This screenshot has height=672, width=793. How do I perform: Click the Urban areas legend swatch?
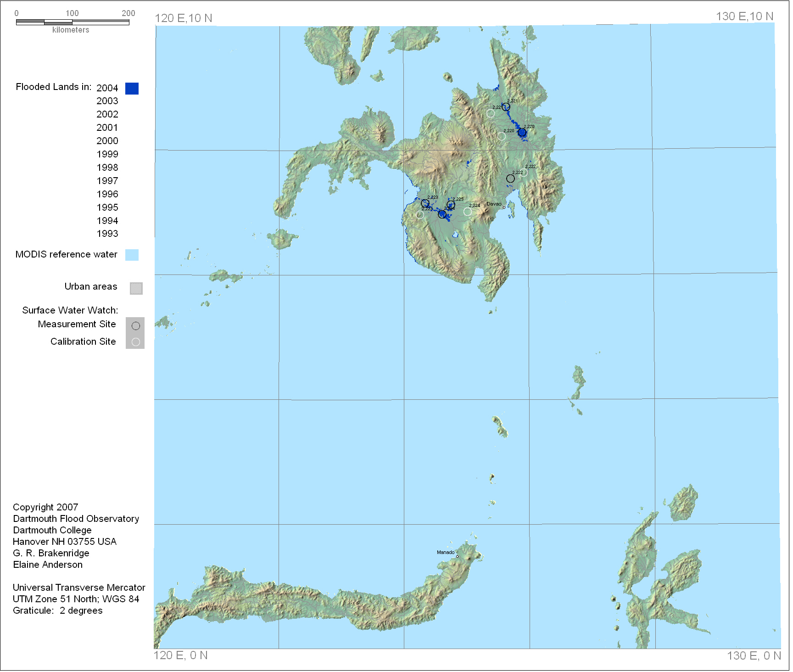[x=137, y=289]
